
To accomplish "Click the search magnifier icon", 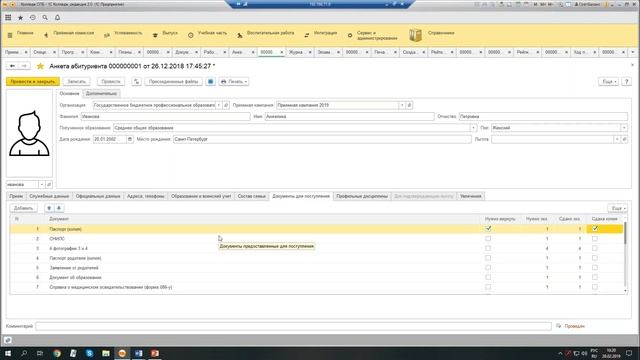I will coord(45,18).
